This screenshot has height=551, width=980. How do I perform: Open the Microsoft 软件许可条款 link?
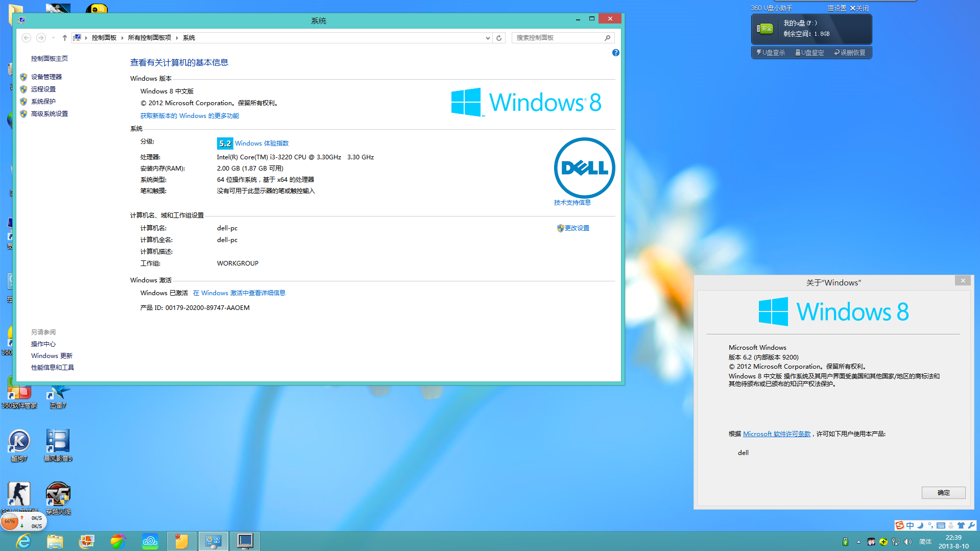coord(777,434)
